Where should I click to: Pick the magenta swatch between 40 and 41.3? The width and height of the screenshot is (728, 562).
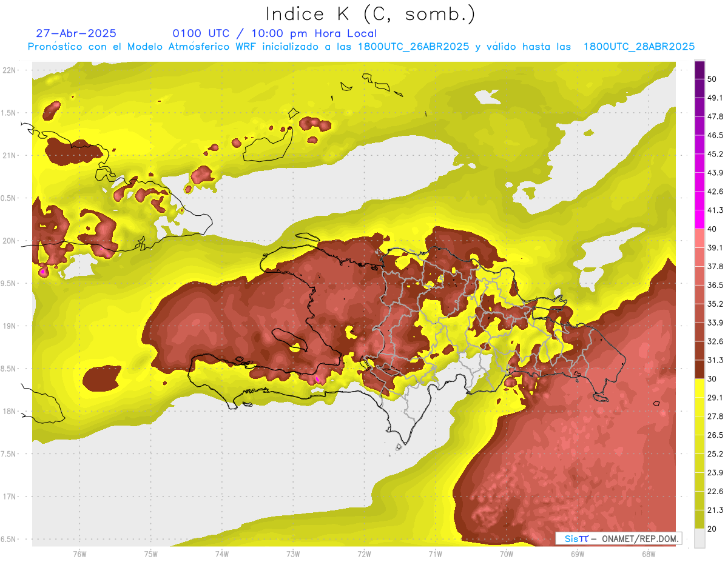(699, 219)
